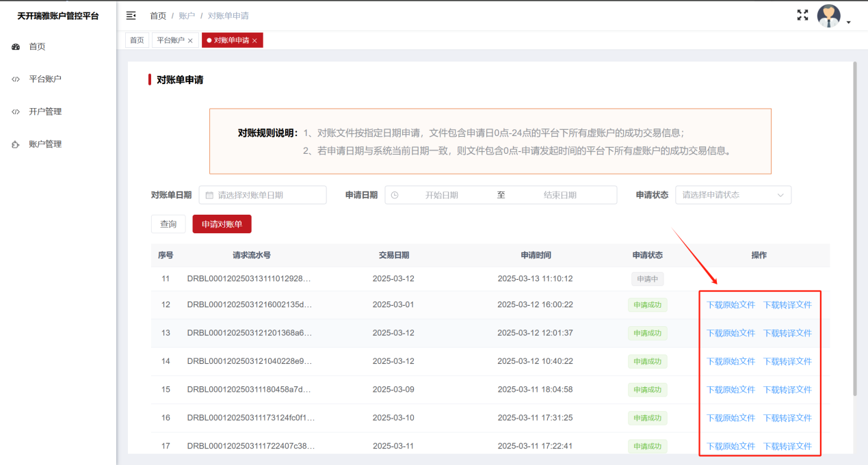868x465 pixels.
Task: Click the 开户管理 sidebar icon
Action: (x=16, y=112)
